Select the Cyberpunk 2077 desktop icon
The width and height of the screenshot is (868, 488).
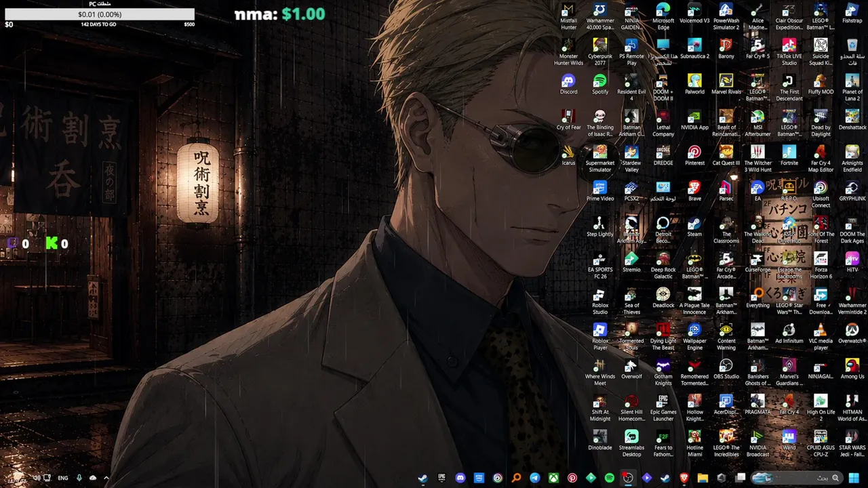coord(600,52)
